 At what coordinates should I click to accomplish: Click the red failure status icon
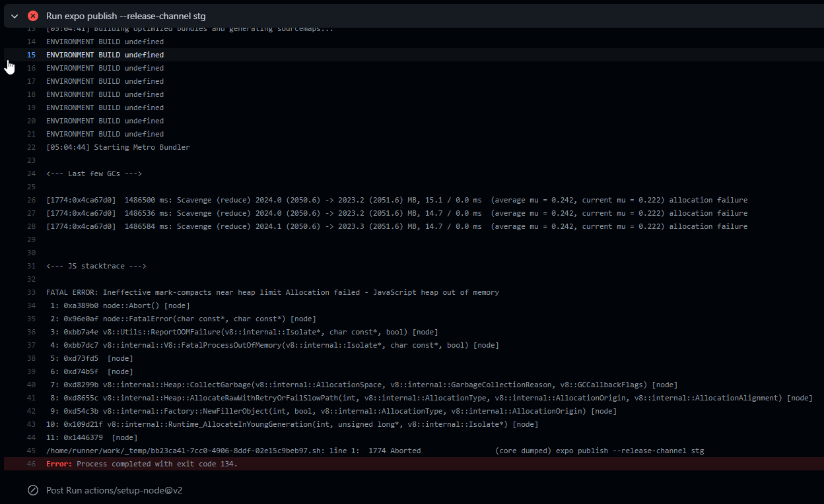click(x=32, y=16)
